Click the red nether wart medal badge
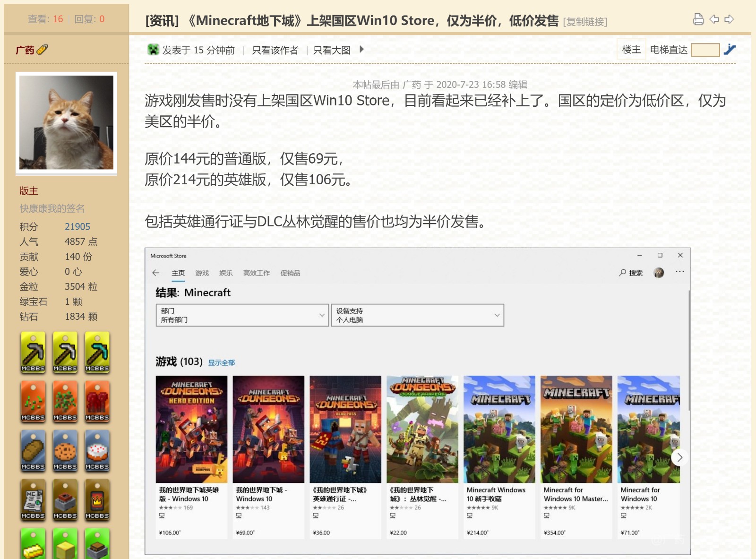The height and width of the screenshot is (559, 756). pos(97,401)
